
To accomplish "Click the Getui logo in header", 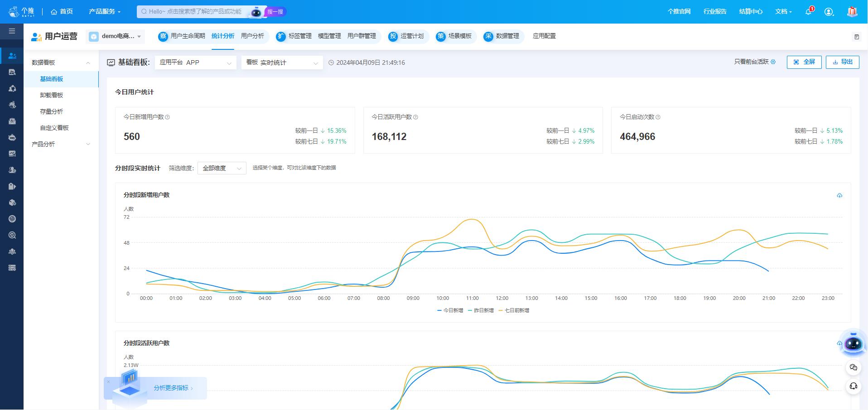I will point(21,11).
